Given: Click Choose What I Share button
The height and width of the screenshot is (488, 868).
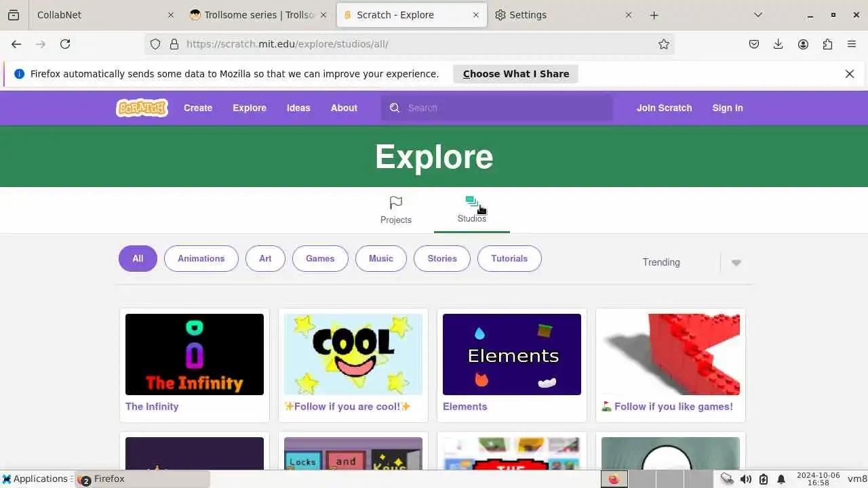Looking at the screenshot, I should pyautogui.click(x=515, y=74).
